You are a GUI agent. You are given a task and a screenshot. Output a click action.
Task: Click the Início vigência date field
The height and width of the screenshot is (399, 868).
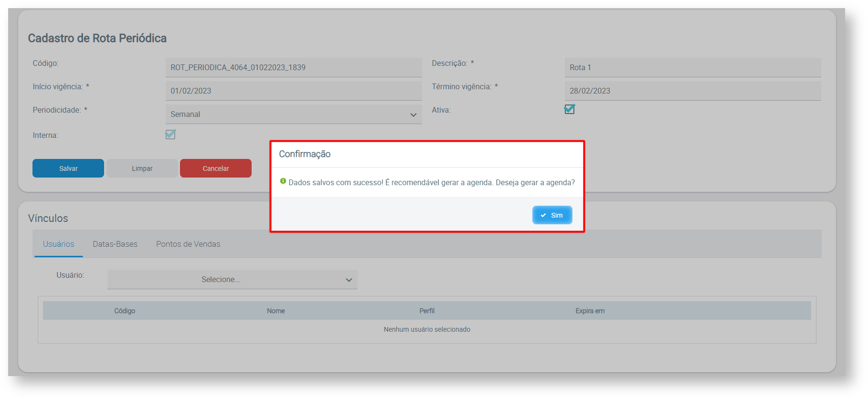[294, 91]
